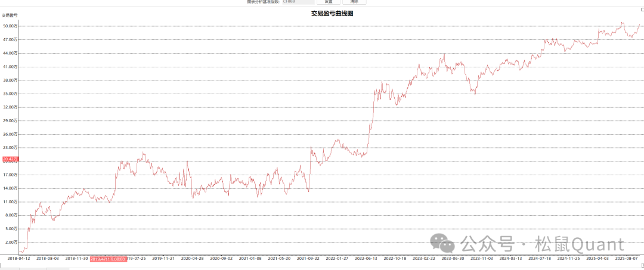The height and width of the screenshot is (270, 644).
Task: Click the 2.00万 y-axis label
Action: [11, 242]
